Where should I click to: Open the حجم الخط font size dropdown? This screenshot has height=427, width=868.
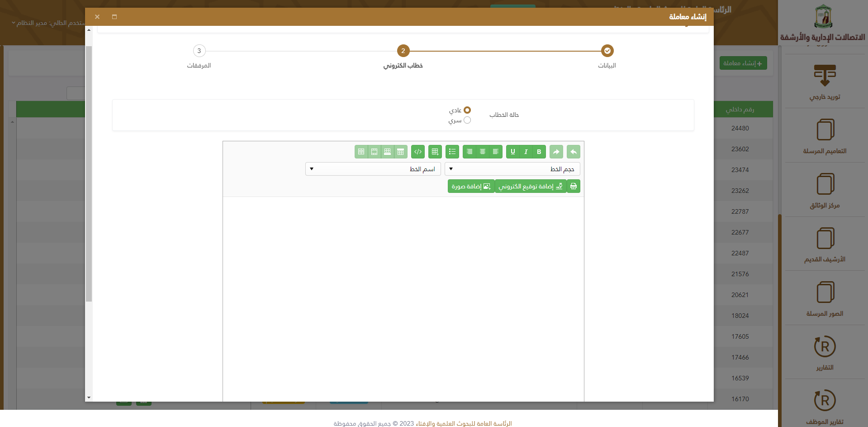tap(512, 169)
